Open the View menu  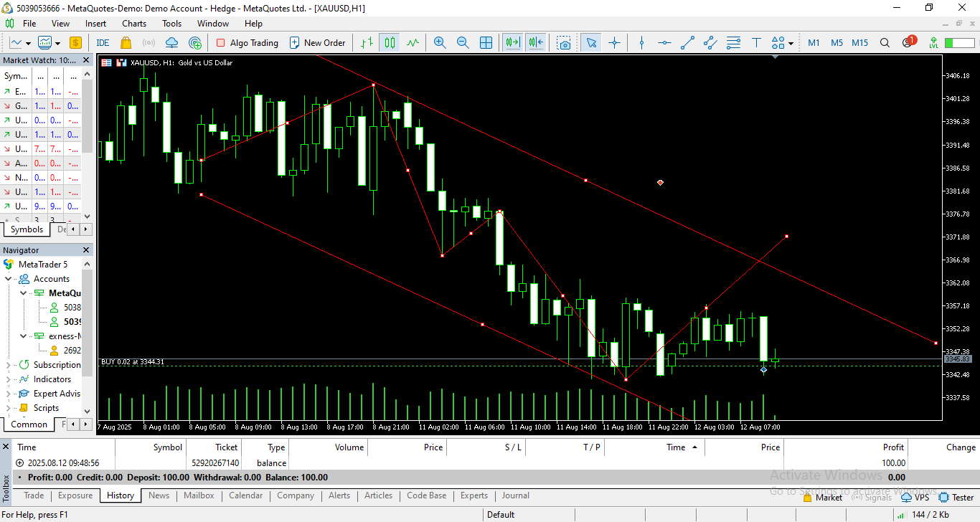click(x=60, y=24)
